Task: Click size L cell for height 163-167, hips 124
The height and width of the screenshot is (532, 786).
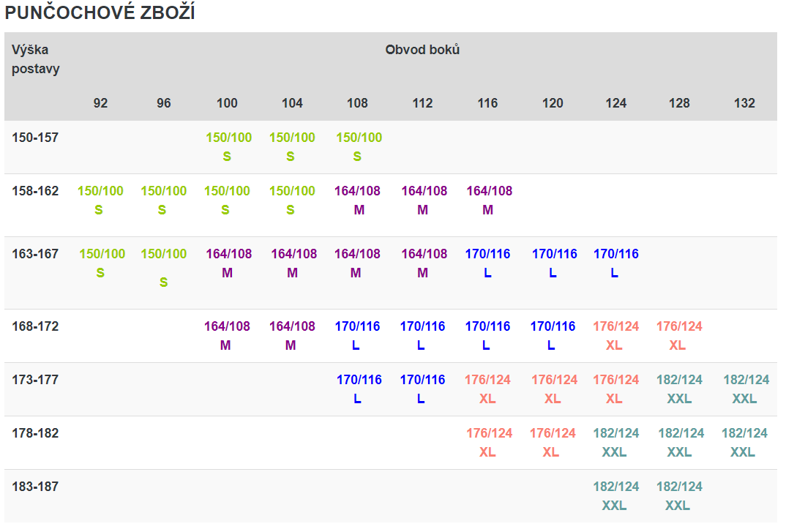Action: [615, 263]
